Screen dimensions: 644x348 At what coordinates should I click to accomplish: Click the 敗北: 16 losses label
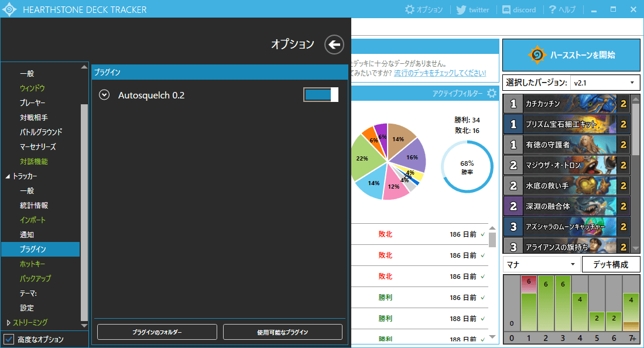click(x=467, y=131)
